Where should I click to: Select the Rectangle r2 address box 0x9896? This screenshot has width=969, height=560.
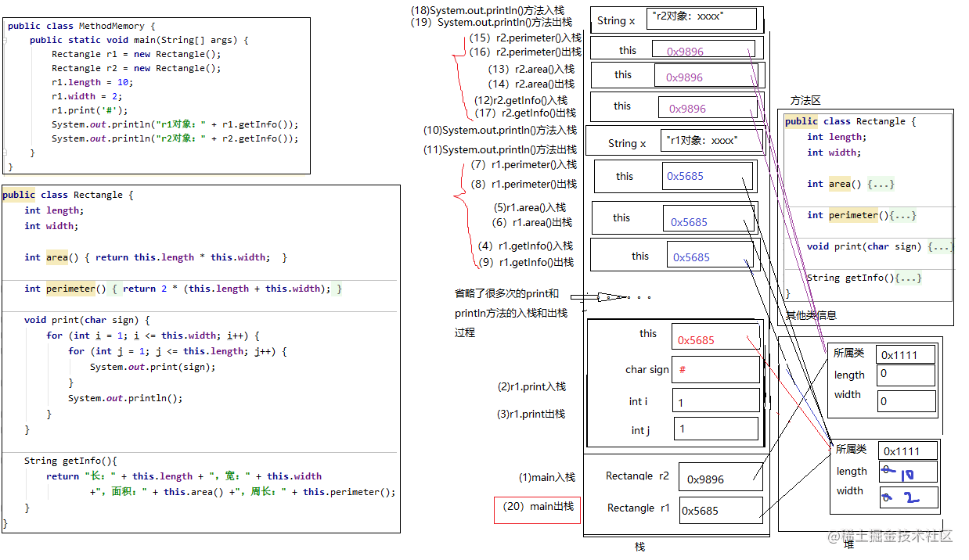(x=721, y=477)
